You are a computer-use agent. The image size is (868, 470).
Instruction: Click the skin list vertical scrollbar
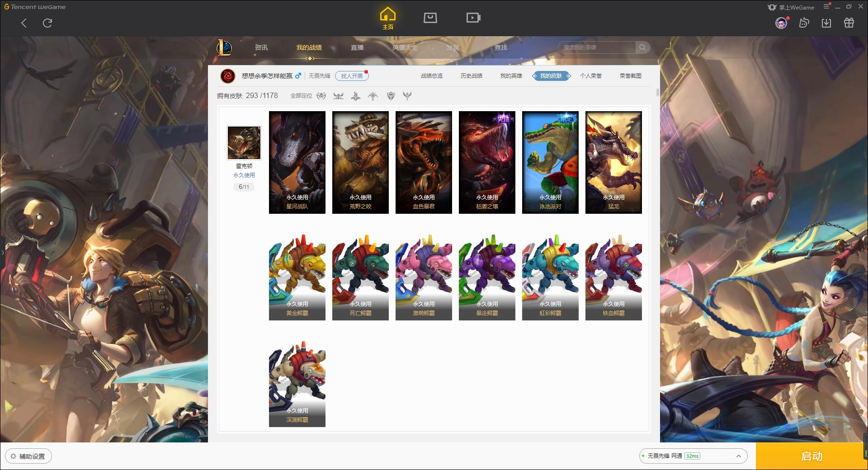click(x=657, y=92)
